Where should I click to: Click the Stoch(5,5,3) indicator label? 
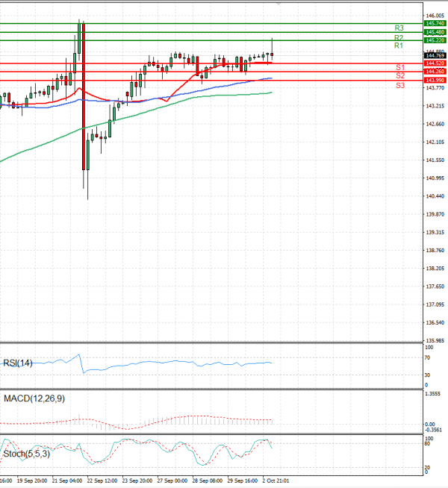[26, 454]
